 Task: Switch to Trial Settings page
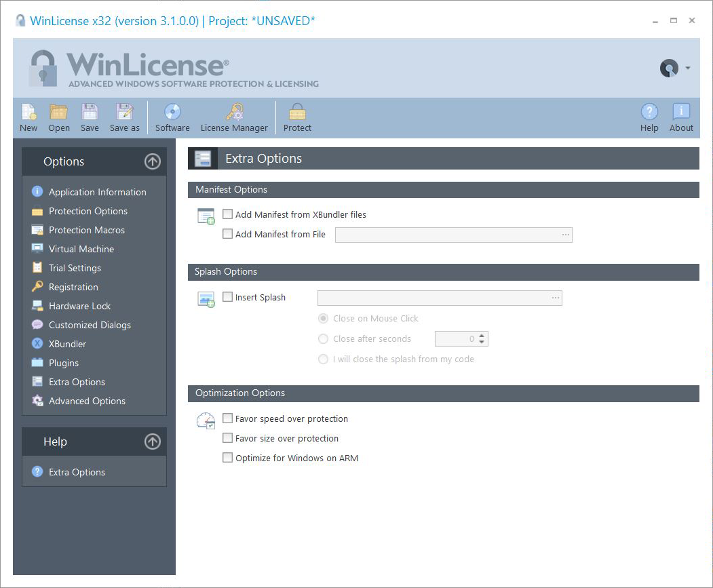[x=75, y=268]
